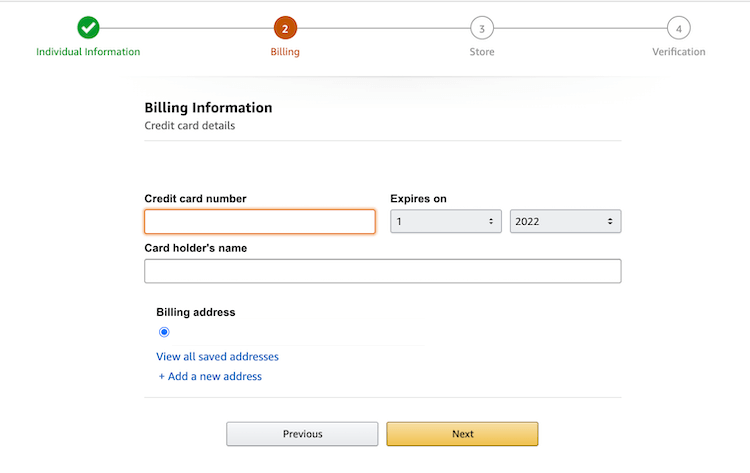This screenshot has width=750, height=473.
Task: Select the Billing step label
Action: tap(285, 52)
